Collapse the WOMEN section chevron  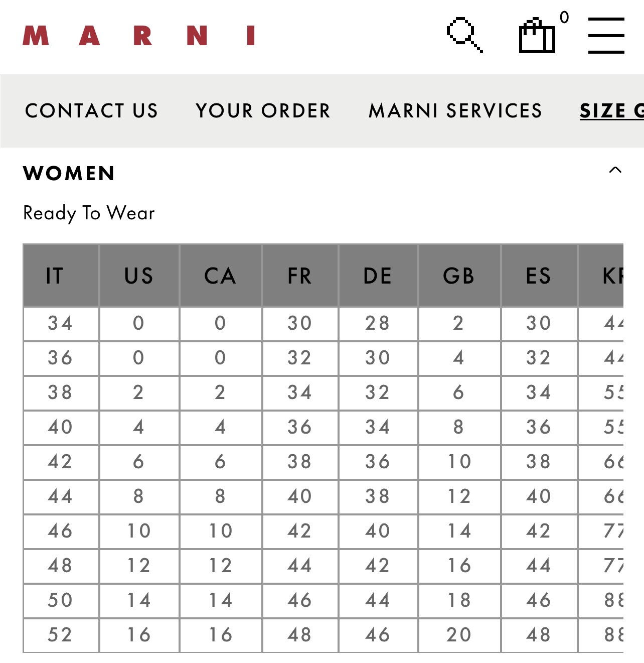[x=615, y=170]
